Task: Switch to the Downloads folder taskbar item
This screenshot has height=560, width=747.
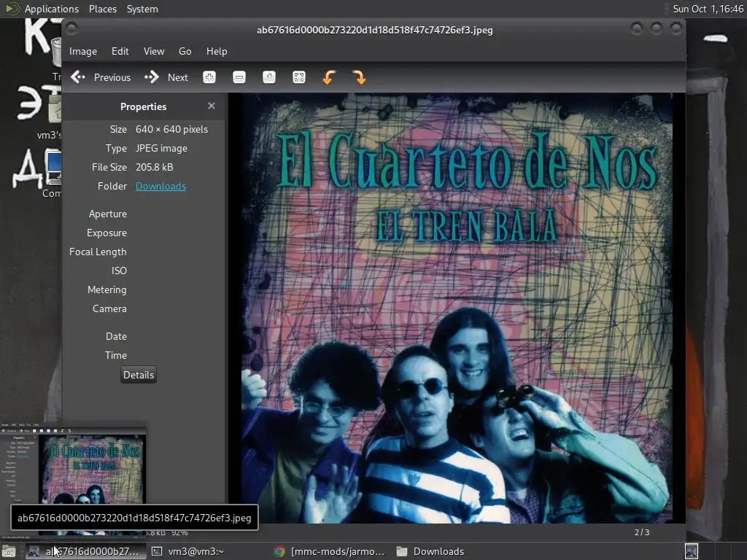Action: coord(430,551)
